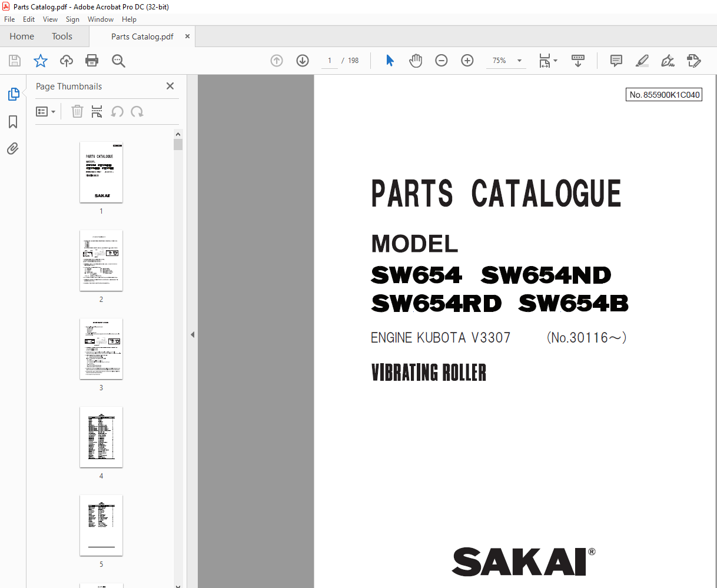Open the Window menu

(101, 19)
